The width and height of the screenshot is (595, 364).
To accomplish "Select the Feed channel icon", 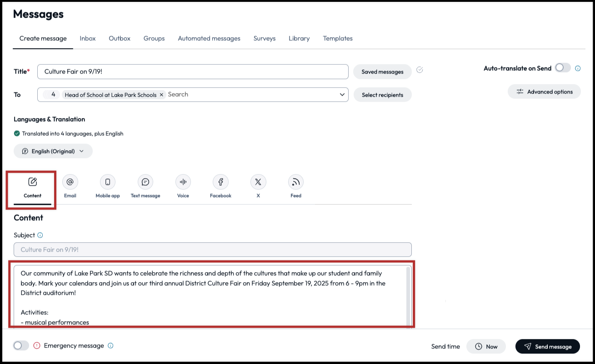I will tap(295, 181).
